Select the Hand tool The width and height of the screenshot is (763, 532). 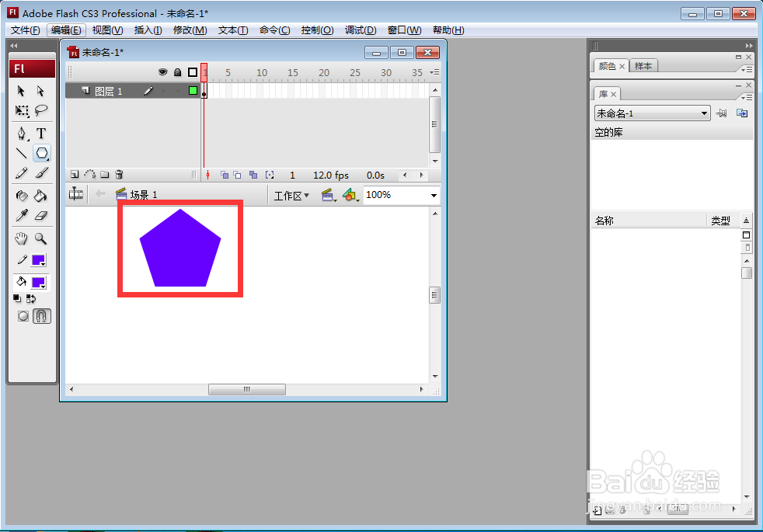tap(21, 238)
